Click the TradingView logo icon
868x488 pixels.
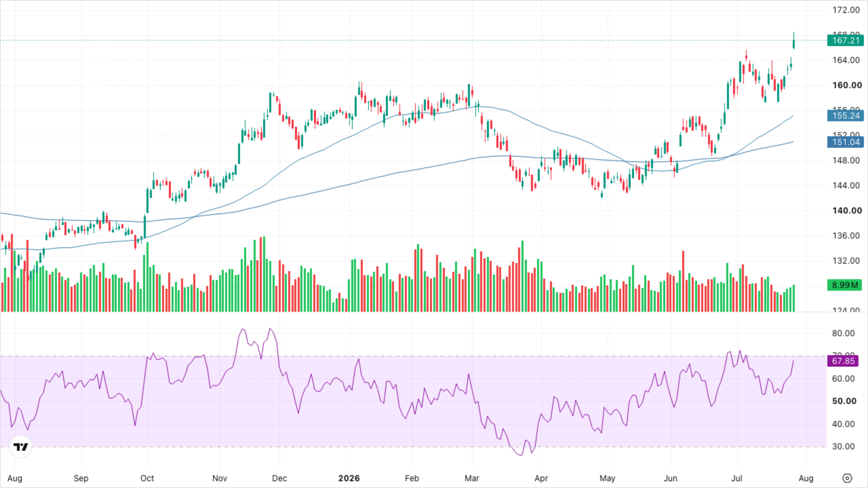[x=21, y=447]
